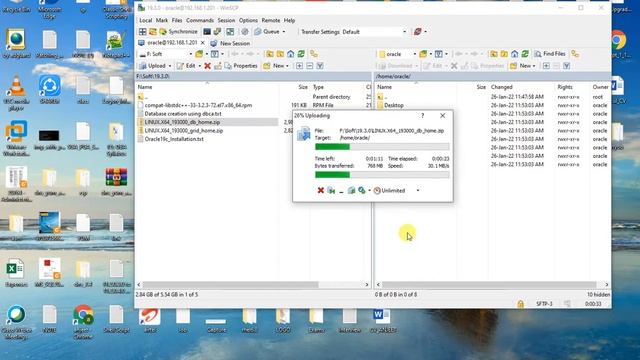Minimize the upload progress dialog
The width and height of the screenshot is (640, 360).
(341, 191)
